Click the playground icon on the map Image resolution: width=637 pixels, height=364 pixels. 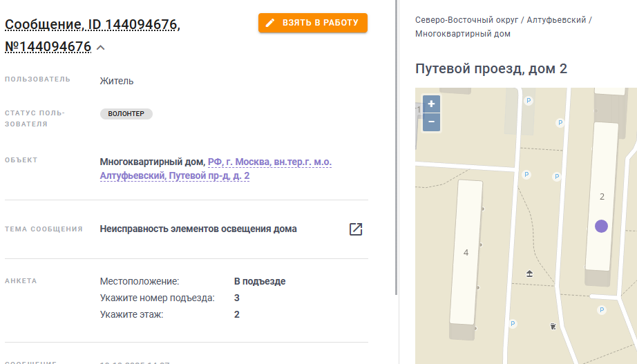coord(529,274)
